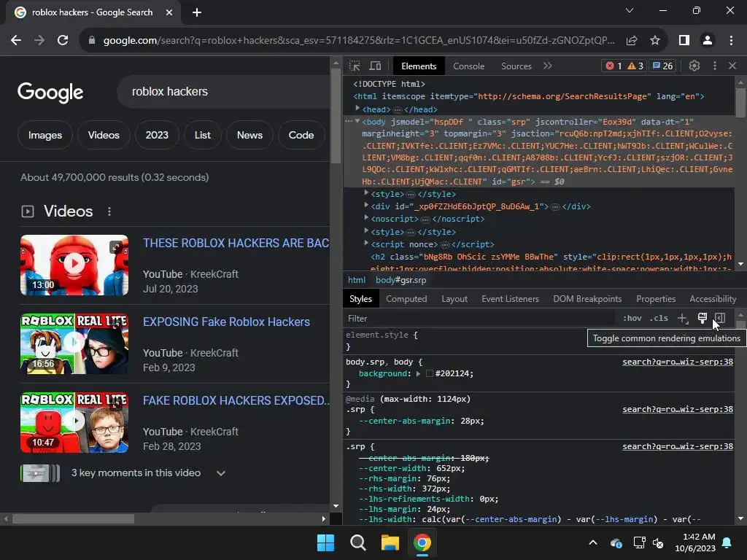Open Windows Start menu

pos(326,542)
